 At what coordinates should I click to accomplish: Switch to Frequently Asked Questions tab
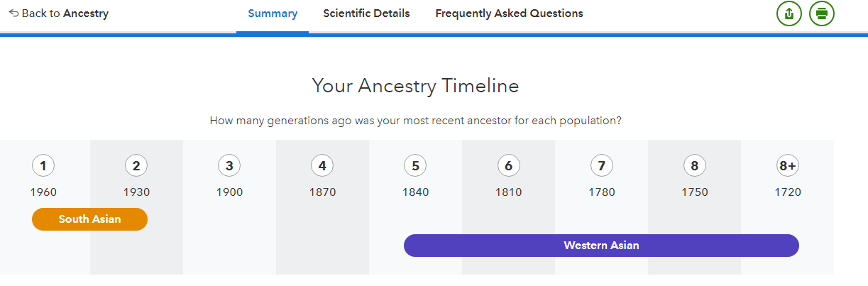click(x=509, y=13)
